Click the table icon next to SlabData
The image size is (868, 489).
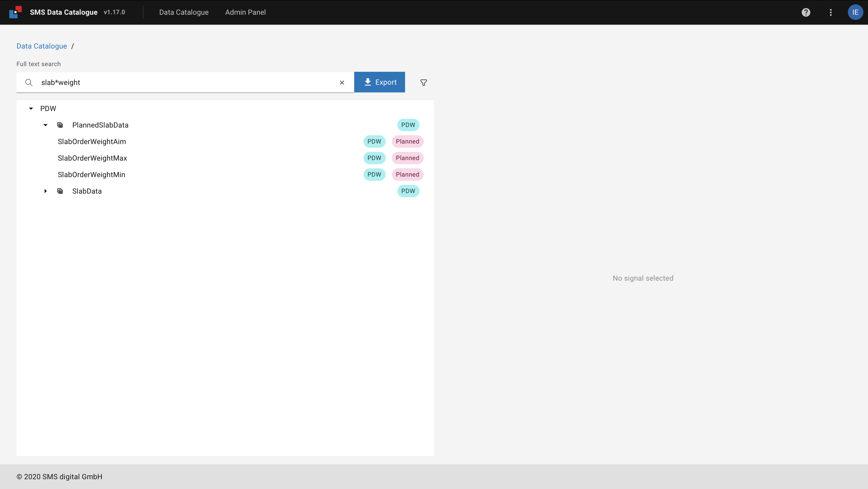pos(60,191)
